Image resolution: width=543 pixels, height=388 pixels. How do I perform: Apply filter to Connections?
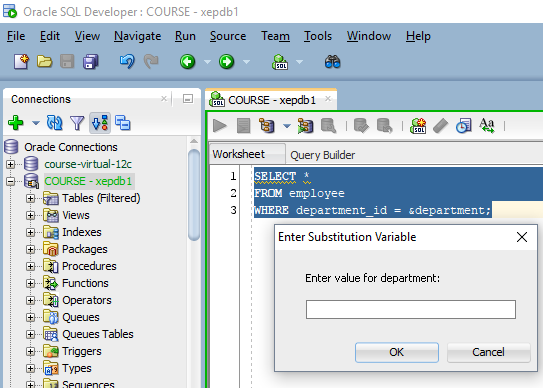77,123
